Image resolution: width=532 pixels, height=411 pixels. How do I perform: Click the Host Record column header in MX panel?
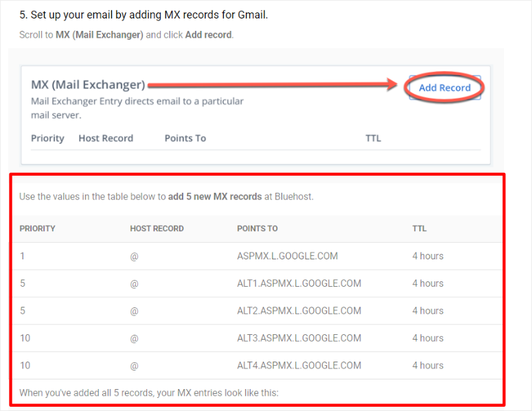click(x=106, y=139)
